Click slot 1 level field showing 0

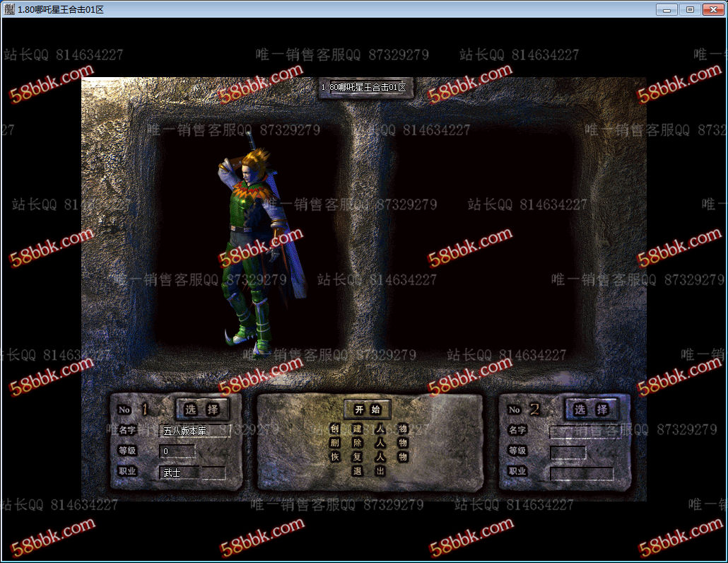point(177,451)
